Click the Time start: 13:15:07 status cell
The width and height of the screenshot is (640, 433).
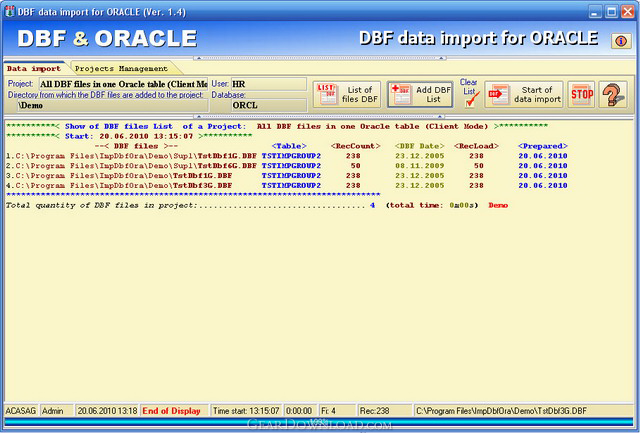point(246,411)
